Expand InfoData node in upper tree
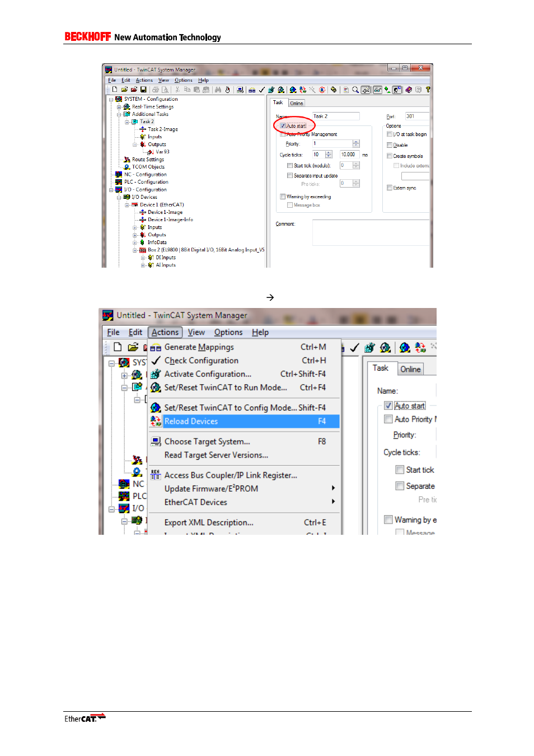 [x=135, y=242]
